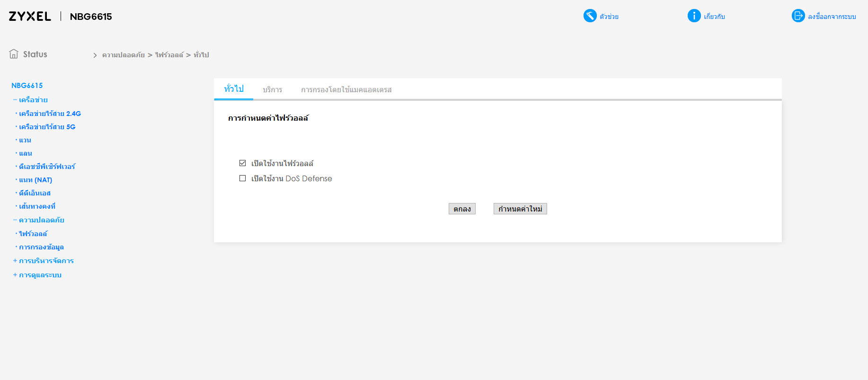Select แวน in the sidebar
This screenshot has height=380, width=868.
pyautogui.click(x=25, y=140)
